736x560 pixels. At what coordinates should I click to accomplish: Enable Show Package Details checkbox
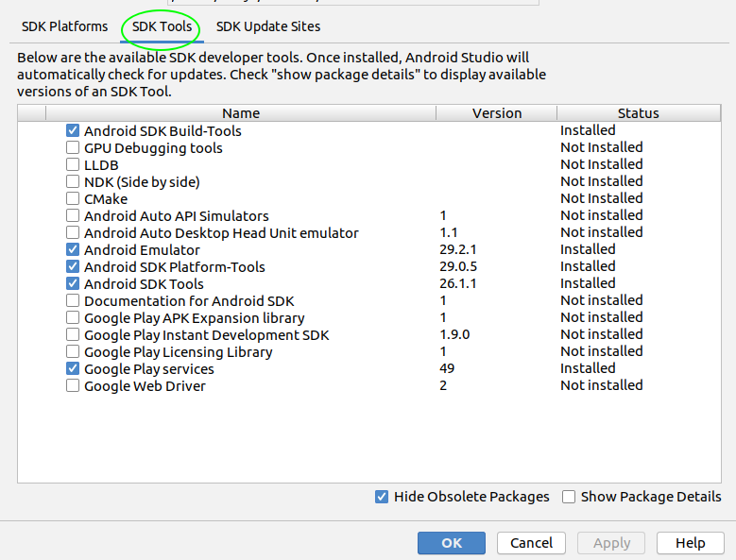click(x=569, y=497)
